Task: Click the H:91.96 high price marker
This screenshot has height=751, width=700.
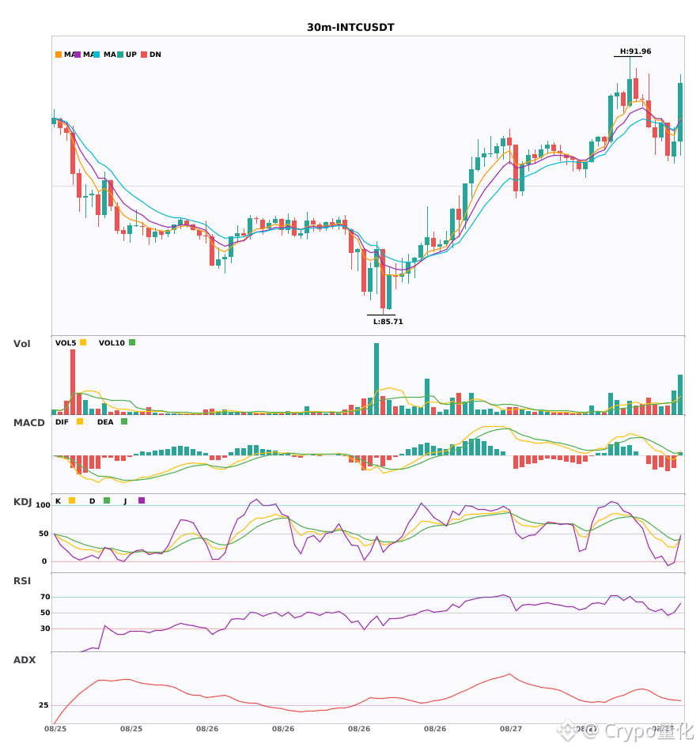Action: click(x=635, y=51)
